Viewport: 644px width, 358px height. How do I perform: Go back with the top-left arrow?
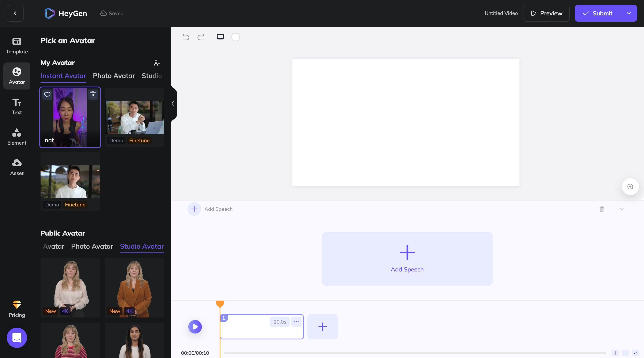15,13
